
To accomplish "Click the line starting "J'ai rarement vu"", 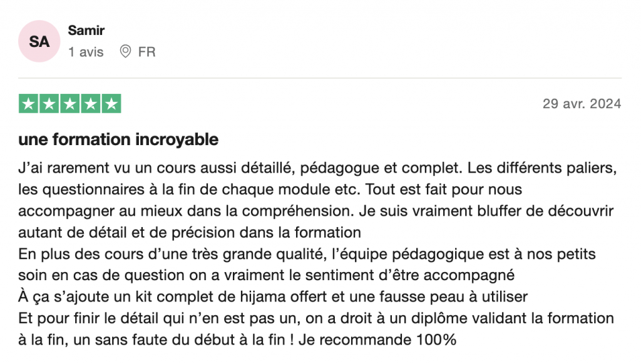I will (x=318, y=168).
